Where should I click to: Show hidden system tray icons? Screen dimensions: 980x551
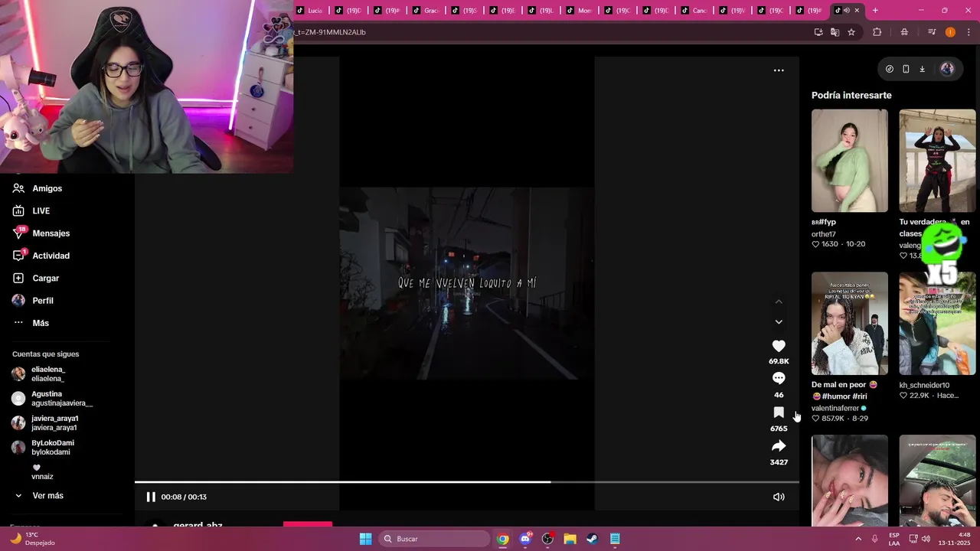tap(857, 539)
